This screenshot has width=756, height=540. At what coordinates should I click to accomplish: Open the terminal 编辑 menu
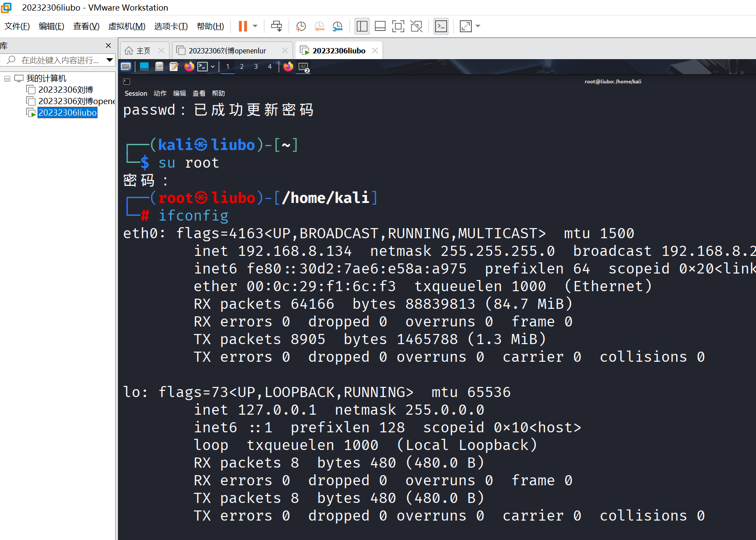click(180, 94)
